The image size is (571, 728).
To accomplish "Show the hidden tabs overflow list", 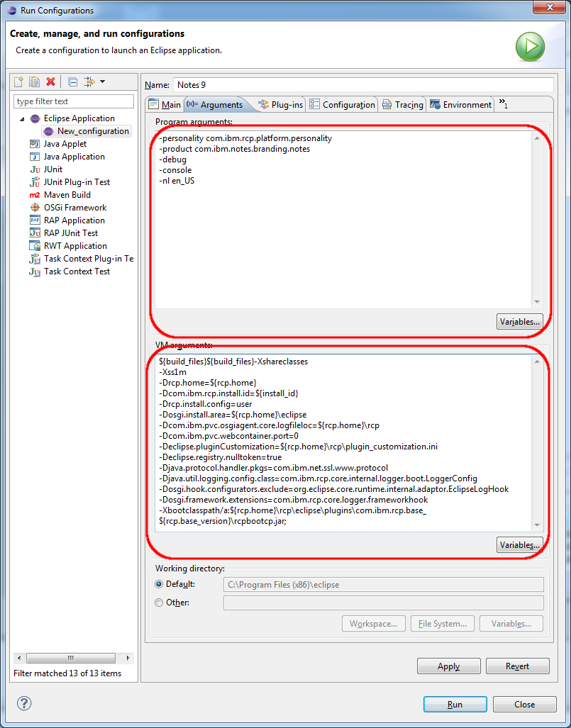I will click(503, 104).
